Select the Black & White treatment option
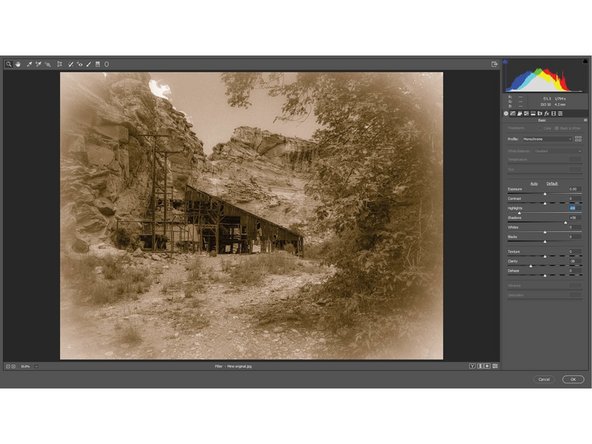 click(x=568, y=128)
